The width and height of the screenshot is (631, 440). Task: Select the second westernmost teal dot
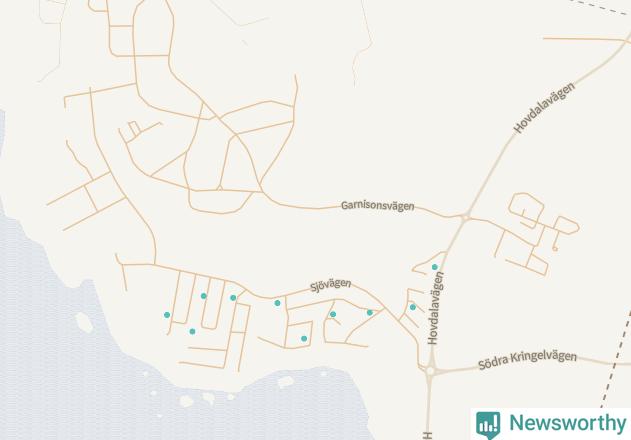pyautogui.click(x=192, y=331)
